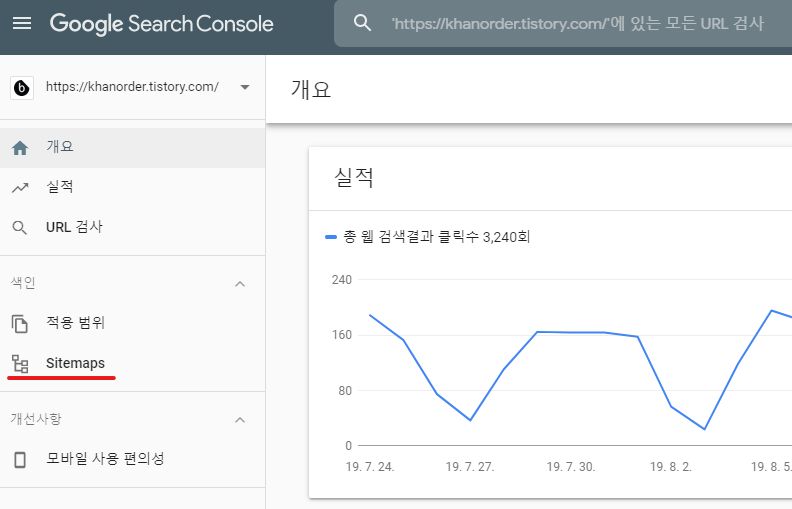
Task: Click the 19. 7. 24. date label
Action: click(x=370, y=467)
